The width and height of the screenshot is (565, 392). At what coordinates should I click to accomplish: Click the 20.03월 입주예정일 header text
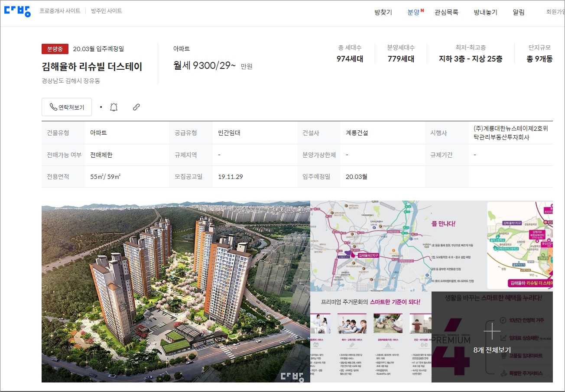point(98,49)
